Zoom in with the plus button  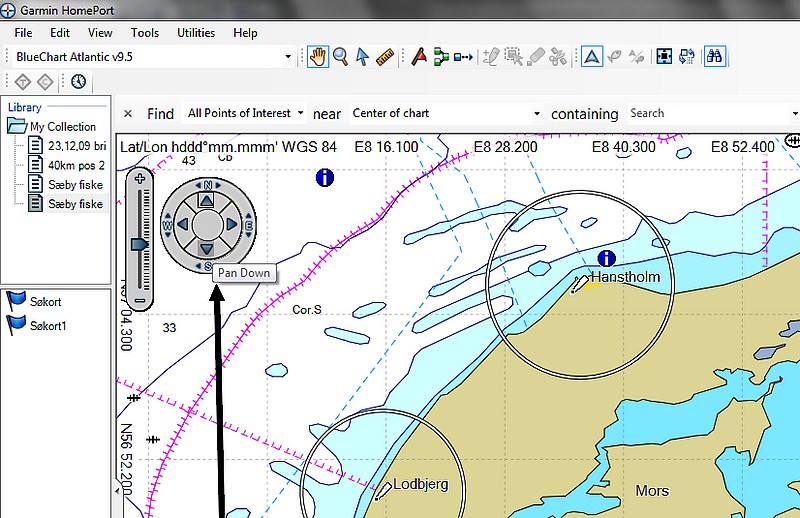(140, 179)
